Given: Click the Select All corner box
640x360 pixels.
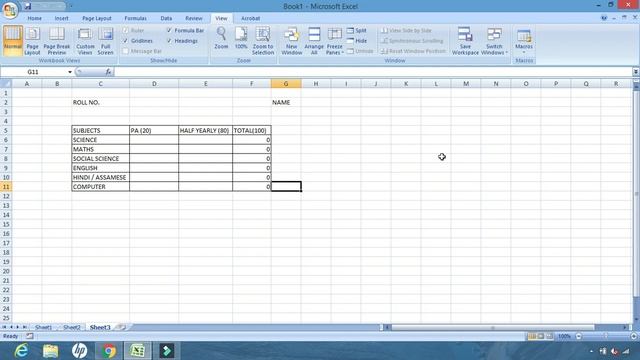Looking at the screenshot, I should click(x=6, y=84).
